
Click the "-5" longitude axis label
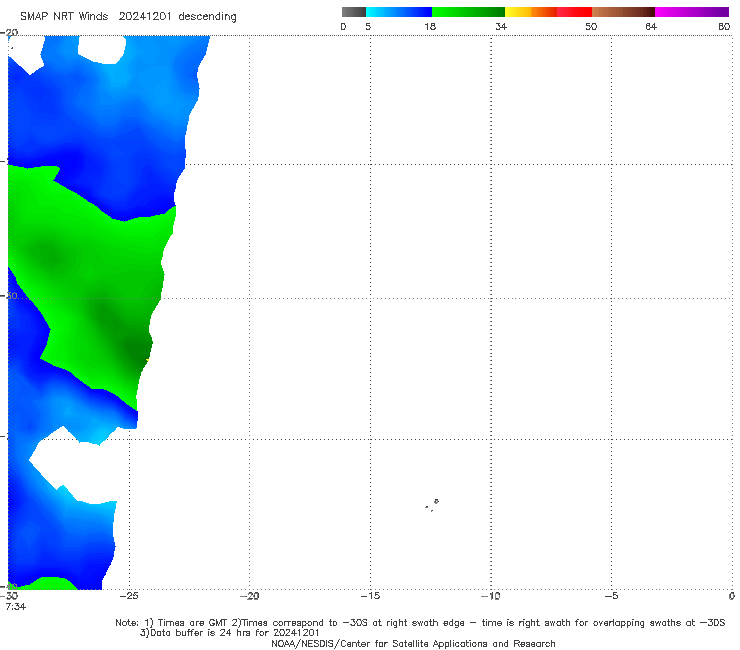tap(611, 596)
